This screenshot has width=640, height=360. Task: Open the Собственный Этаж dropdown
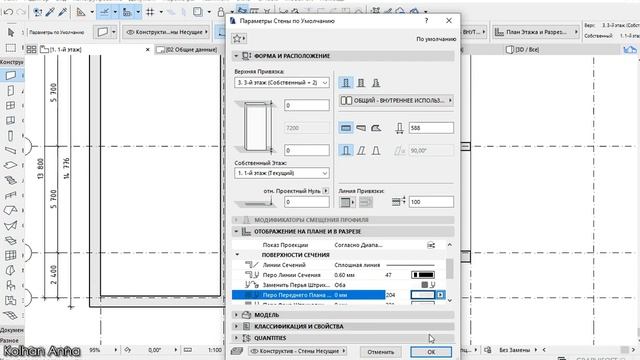[282, 173]
